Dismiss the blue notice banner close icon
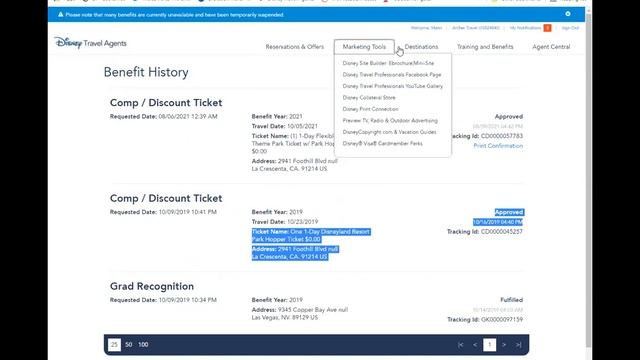The width and height of the screenshot is (640, 360). point(568,14)
